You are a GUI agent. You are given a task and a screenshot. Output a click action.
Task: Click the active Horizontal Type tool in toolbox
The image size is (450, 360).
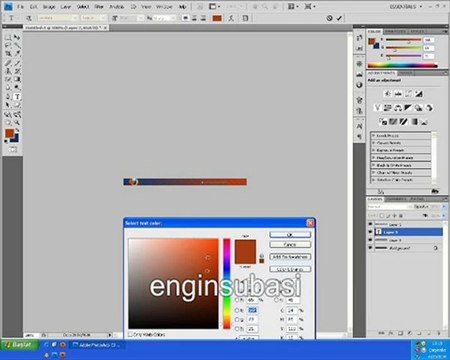17,97
